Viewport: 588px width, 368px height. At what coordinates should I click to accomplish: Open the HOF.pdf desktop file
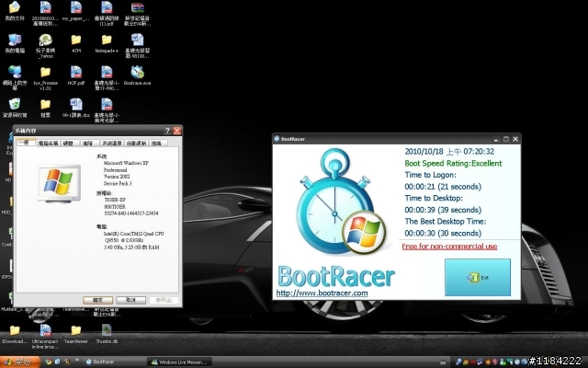tap(75, 75)
